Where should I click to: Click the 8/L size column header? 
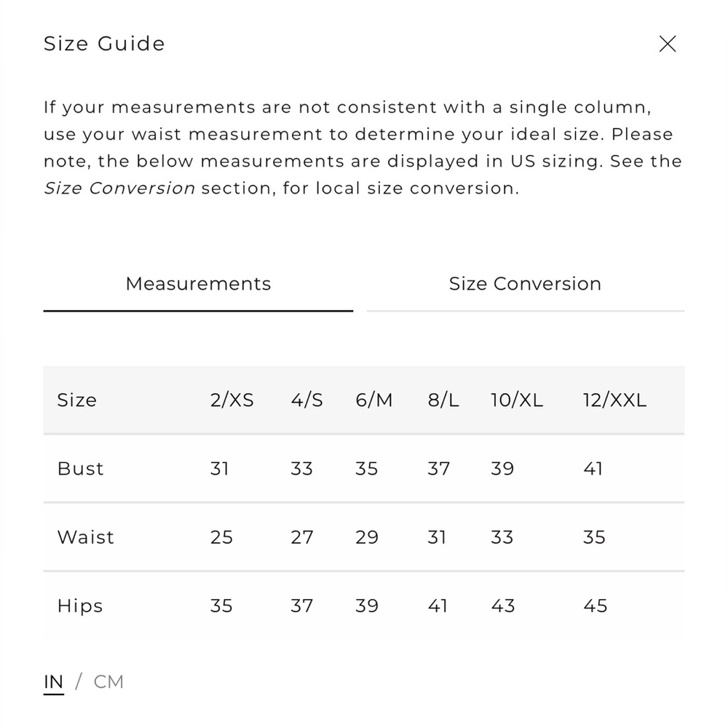click(x=443, y=400)
